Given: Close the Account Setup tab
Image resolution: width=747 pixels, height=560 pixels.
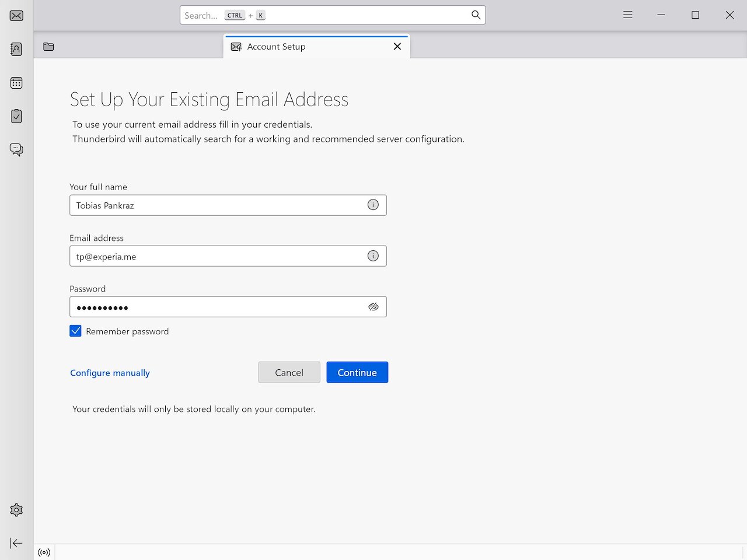Looking at the screenshot, I should pos(397,46).
